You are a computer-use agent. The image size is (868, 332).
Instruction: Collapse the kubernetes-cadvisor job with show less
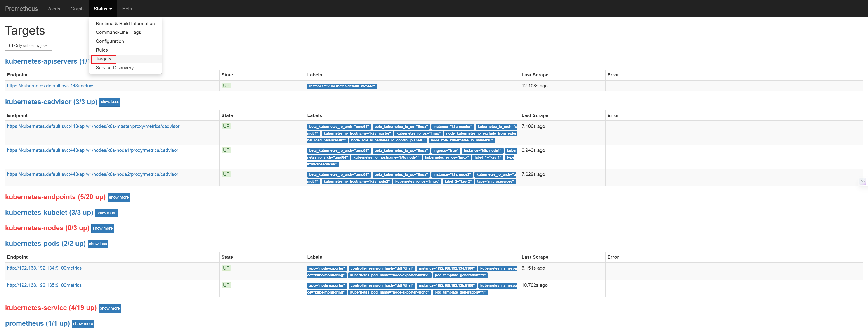point(109,102)
